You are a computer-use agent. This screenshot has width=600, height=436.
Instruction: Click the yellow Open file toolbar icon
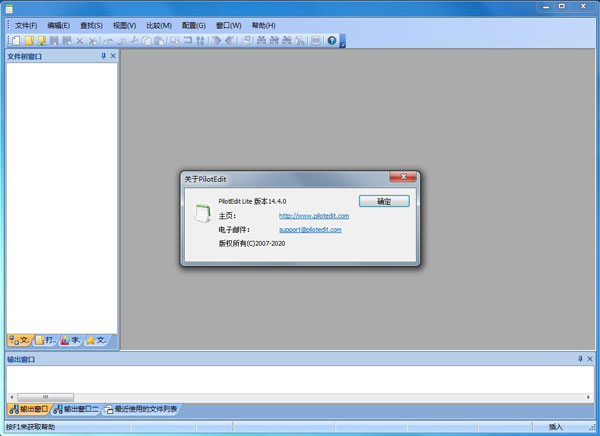click(x=29, y=40)
